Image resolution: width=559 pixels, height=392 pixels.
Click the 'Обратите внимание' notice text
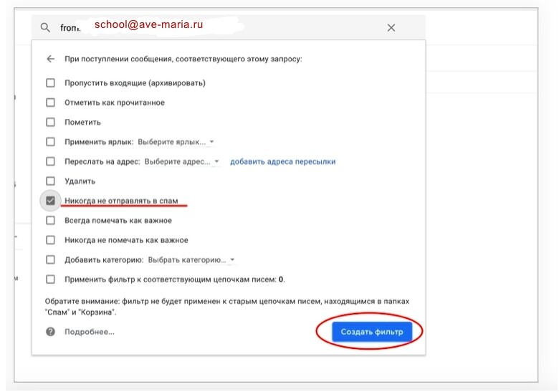click(x=227, y=307)
